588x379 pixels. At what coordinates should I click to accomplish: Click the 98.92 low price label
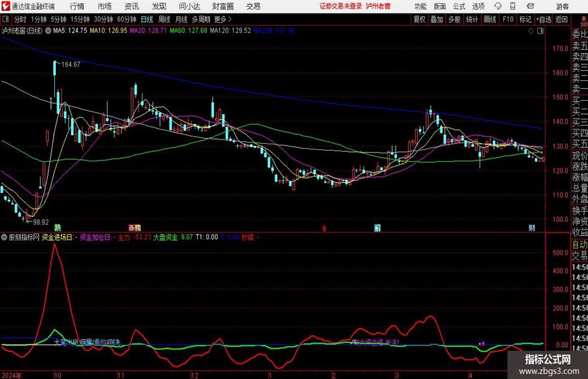(x=41, y=222)
